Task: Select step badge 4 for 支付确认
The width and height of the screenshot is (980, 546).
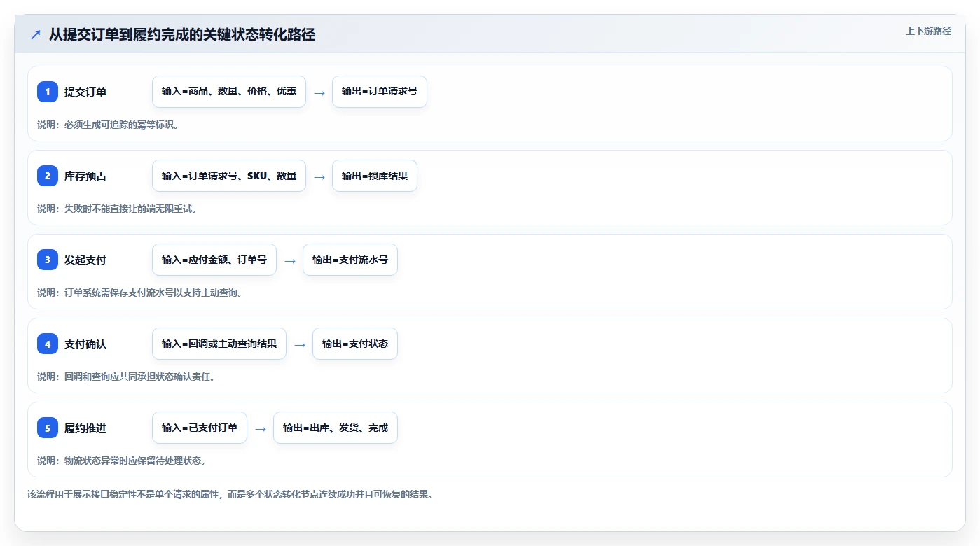Action: [48, 344]
